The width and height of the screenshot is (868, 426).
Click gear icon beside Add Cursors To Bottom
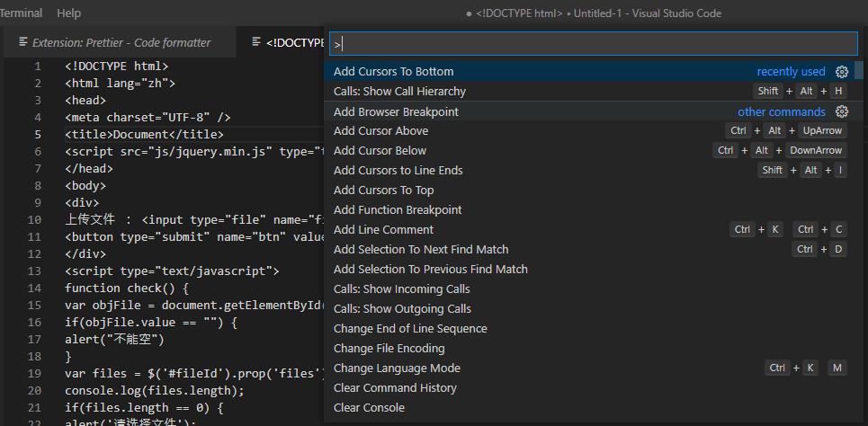click(842, 72)
